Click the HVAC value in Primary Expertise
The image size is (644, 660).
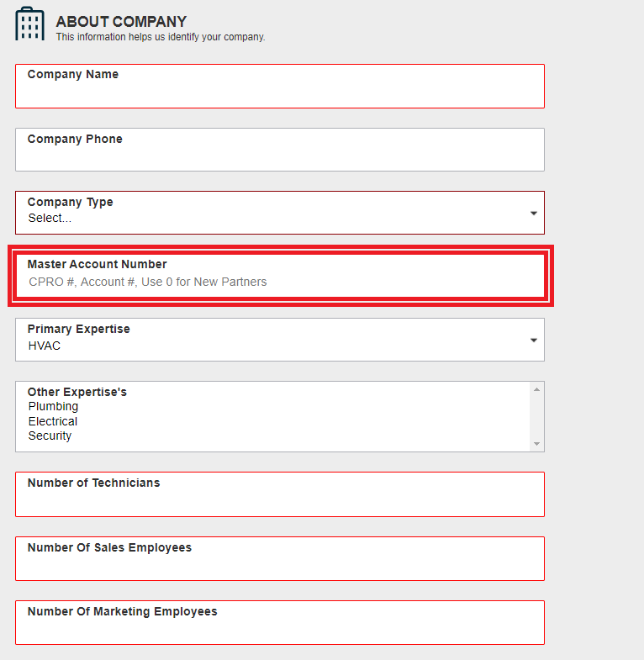pos(45,346)
